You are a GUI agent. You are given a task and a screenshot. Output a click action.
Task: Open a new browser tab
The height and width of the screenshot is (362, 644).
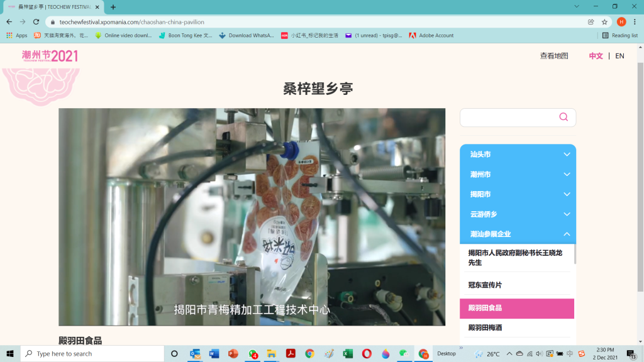(x=113, y=7)
